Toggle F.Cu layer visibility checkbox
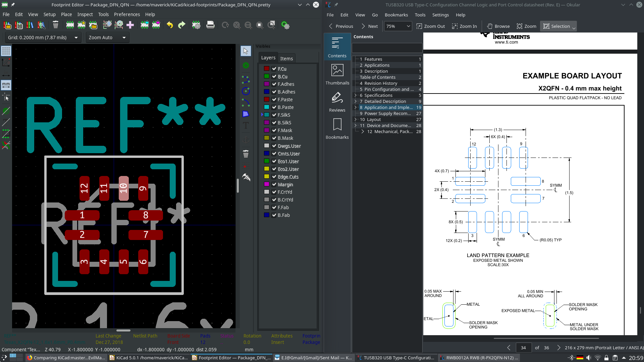This screenshot has width=644, height=362. [274, 69]
